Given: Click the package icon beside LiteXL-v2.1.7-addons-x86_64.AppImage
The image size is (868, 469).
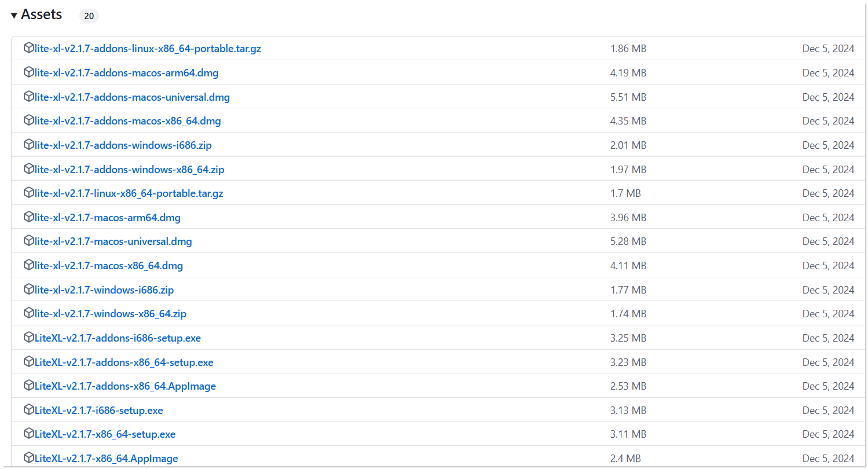Looking at the screenshot, I should tap(28, 386).
